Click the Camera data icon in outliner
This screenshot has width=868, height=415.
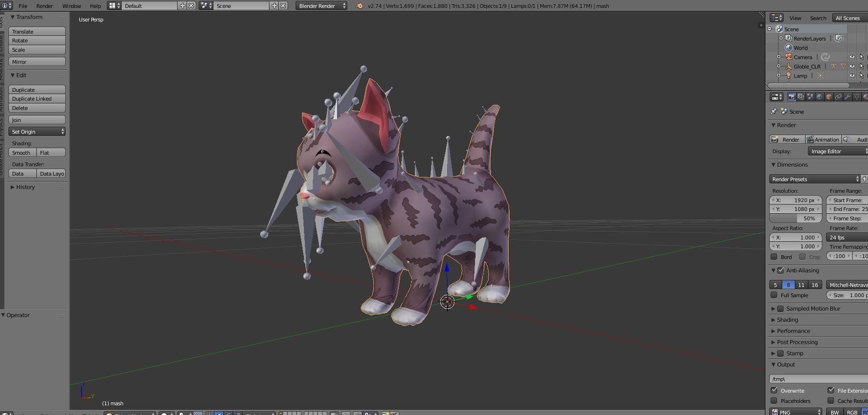826,57
